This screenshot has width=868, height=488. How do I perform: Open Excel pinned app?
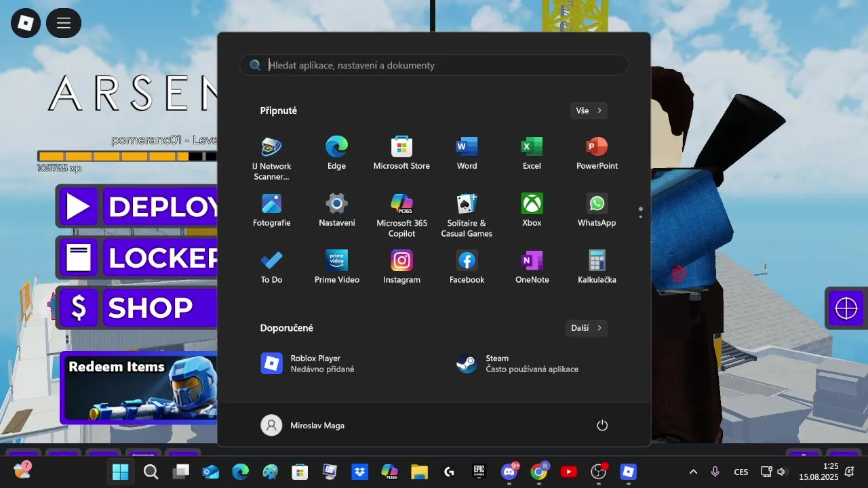532,153
